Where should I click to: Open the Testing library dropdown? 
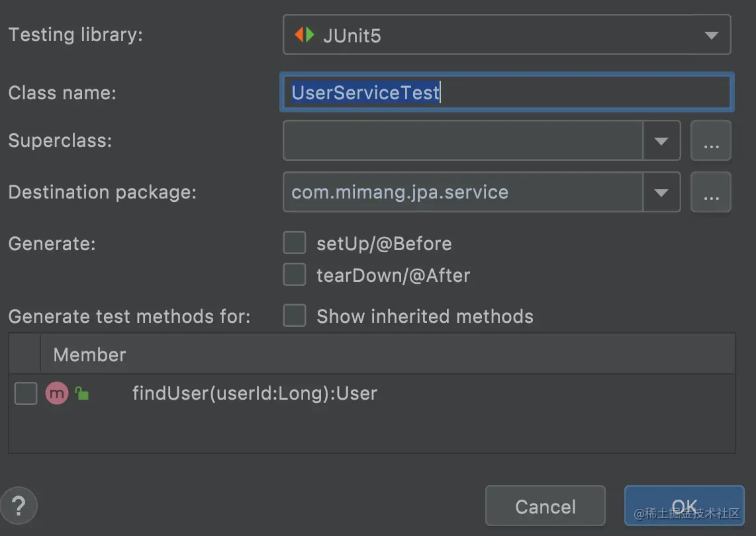point(711,35)
